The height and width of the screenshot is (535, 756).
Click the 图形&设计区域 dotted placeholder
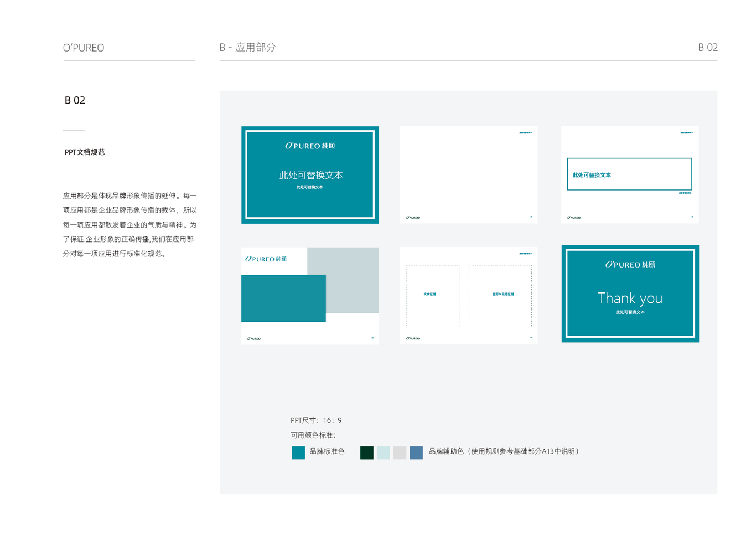point(501,296)
